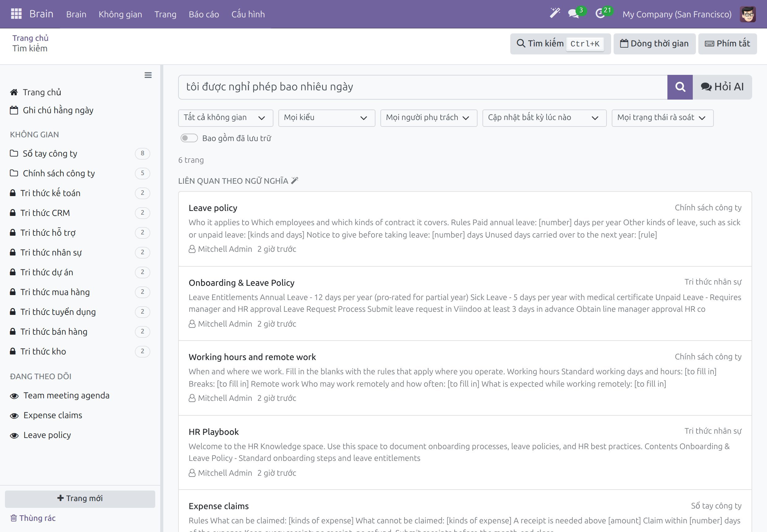Image resolution: width=767 pixels, height=532 pixels.
Task: Open the Thùng rác trash link
Action: coord(33,518)
